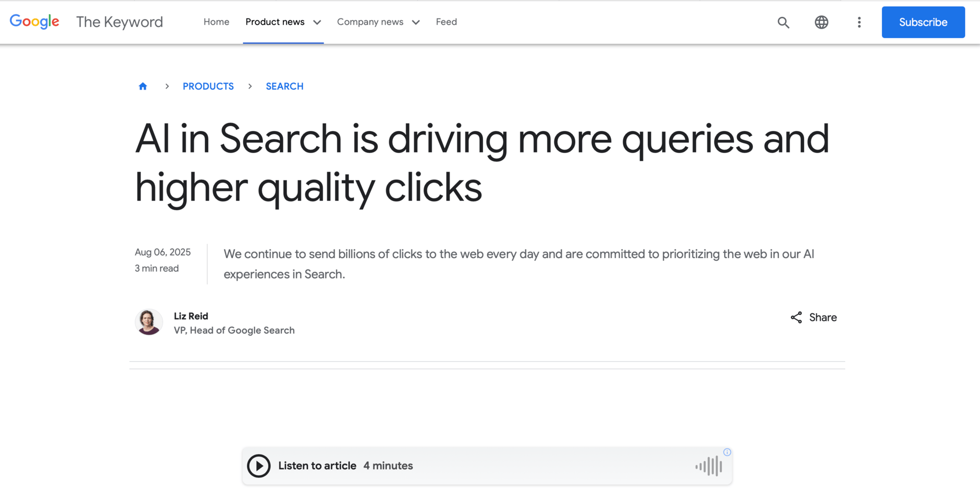Click Liz Reid's author photo
Image resolution: width=980 pixels, height=500 pixels.
click(149, 322)
